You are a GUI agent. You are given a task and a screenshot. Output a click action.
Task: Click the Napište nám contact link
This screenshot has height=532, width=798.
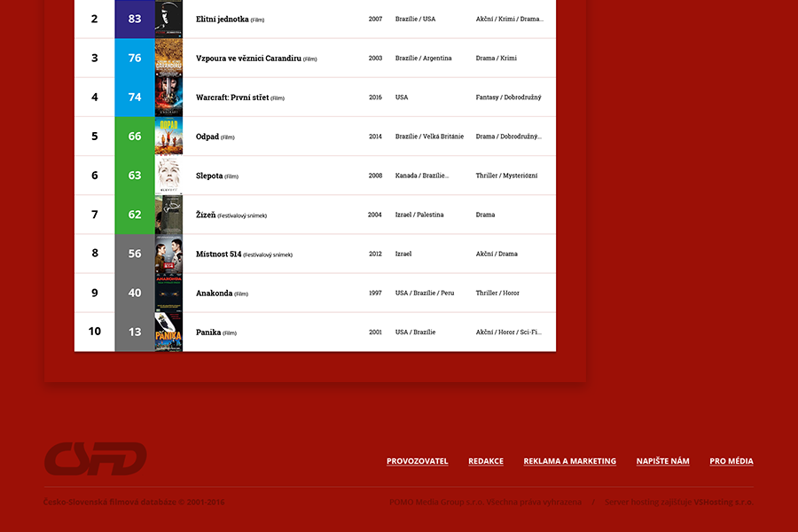pos(662,461)
